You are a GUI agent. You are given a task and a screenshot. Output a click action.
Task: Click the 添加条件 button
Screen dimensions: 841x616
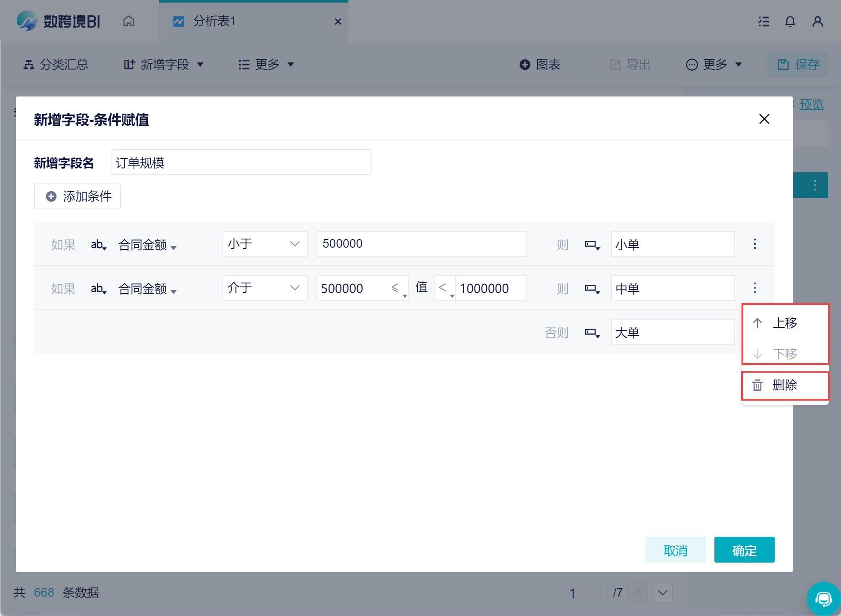[x=78, y=196]
